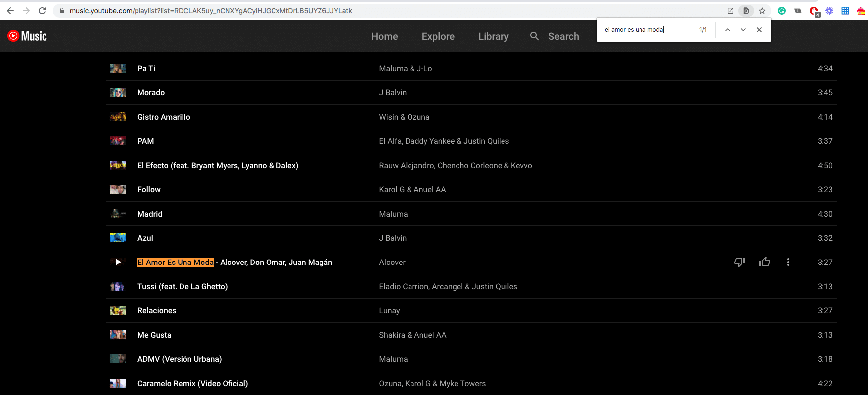
Task: Click the Search magnifier icon
Action: pos(534,36)
